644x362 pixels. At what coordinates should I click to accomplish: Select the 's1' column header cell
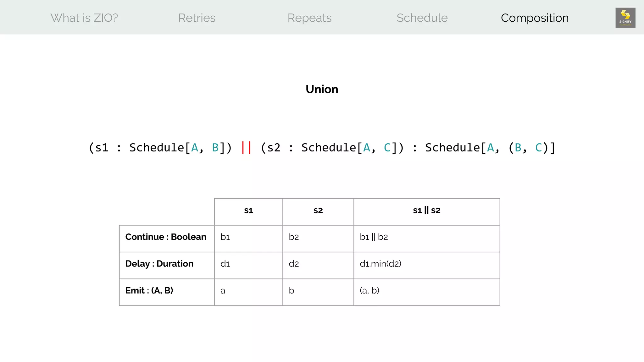[x=248, y=212]
